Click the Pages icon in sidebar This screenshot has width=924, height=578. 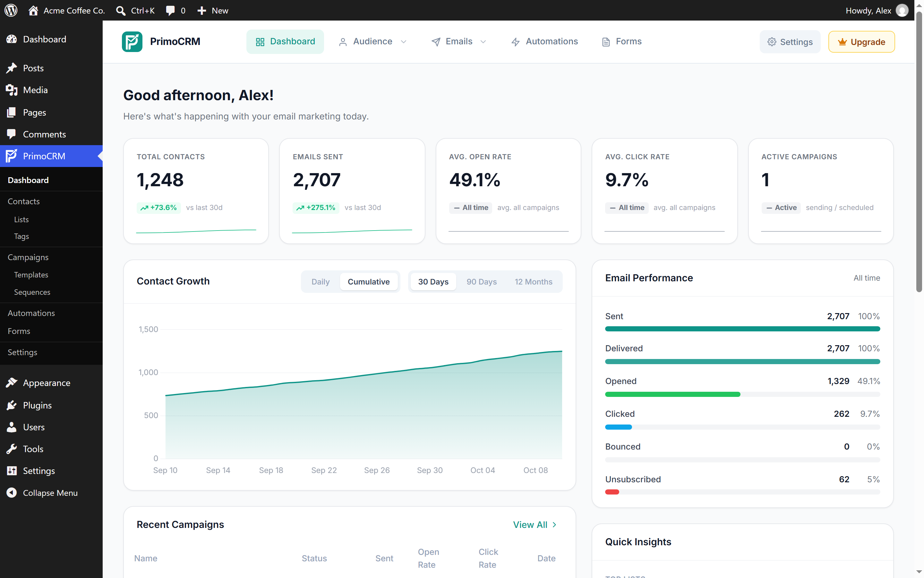(12, 112)
